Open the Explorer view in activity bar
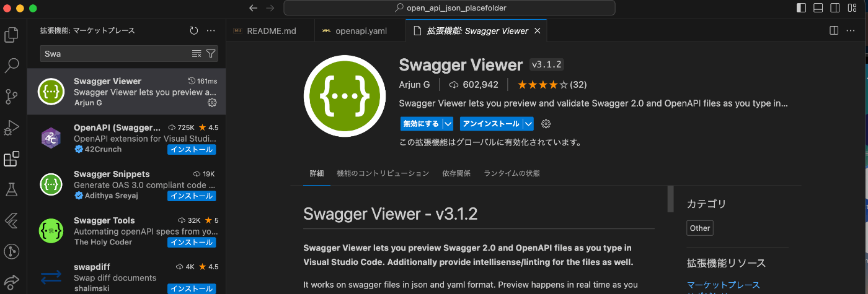868x294 pixels. (x=11, y=35)
